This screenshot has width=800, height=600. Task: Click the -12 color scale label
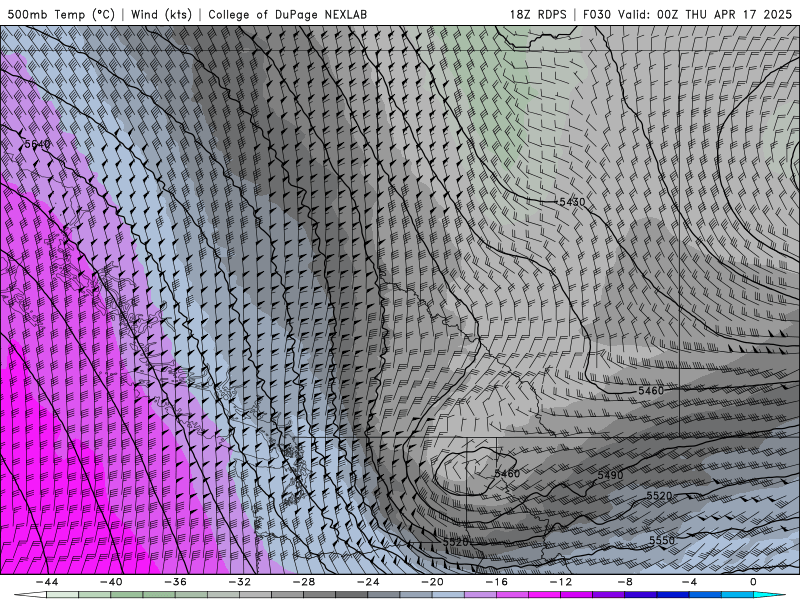coord(561,582)
